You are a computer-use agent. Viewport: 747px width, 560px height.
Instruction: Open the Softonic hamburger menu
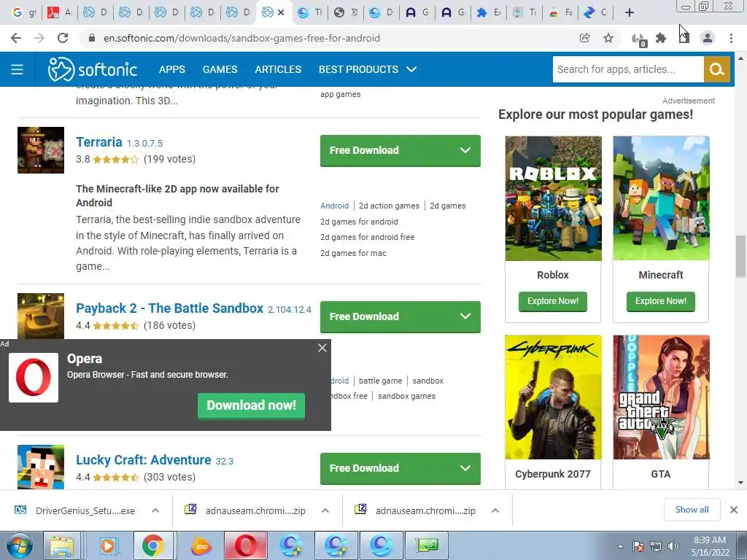point(18,69)
